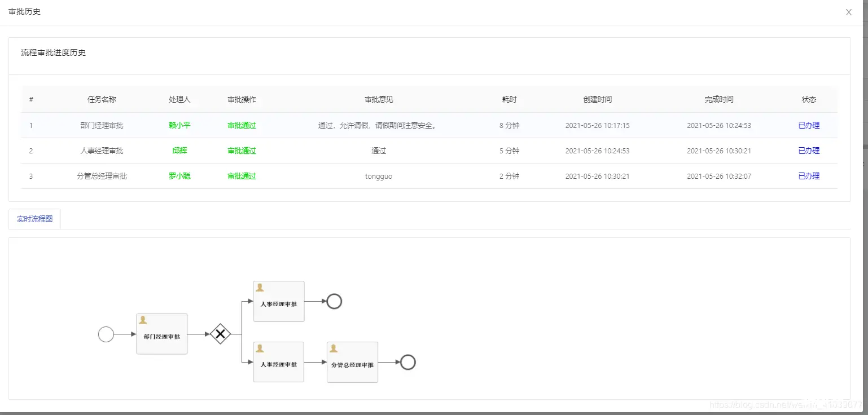The image size is (868, 415).
Task: Click the 通过 opinion in 邱辉 row
Action: [x=379, y=151]
